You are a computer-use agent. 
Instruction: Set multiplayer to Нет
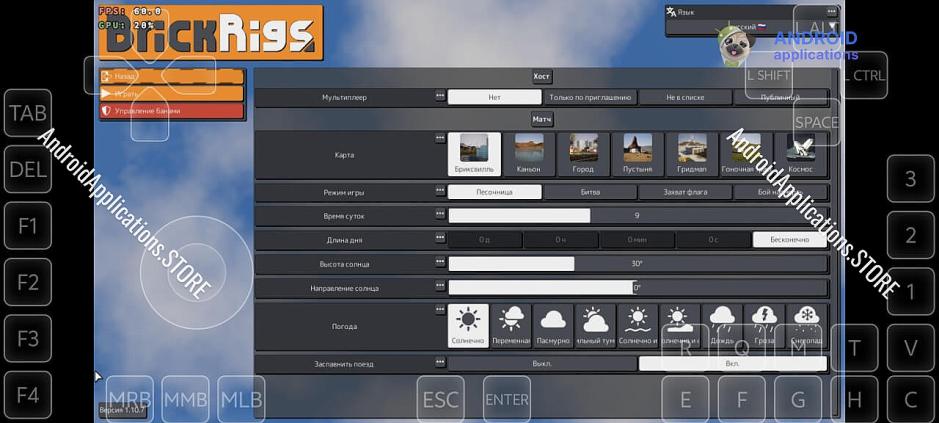coord(495,97)
